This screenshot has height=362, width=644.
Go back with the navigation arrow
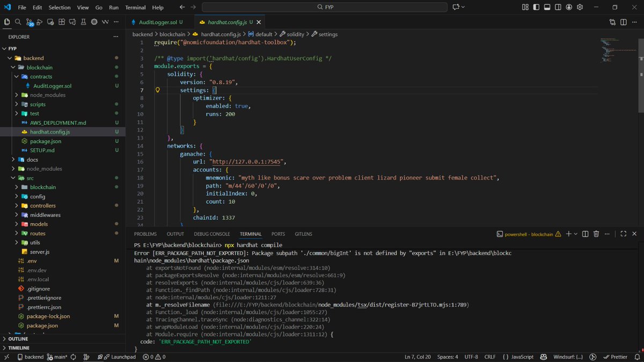pyautogui.click(x=182, y=8)
